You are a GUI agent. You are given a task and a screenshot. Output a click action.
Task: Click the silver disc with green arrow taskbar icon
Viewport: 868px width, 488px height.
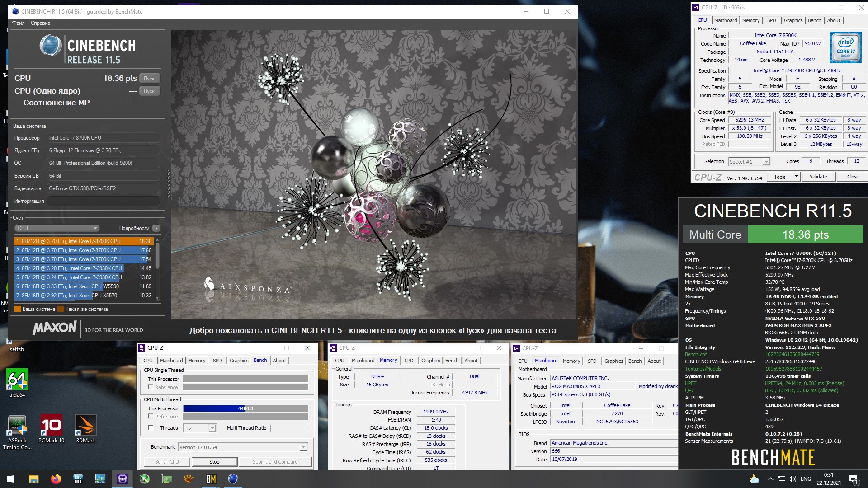[144, 479]
